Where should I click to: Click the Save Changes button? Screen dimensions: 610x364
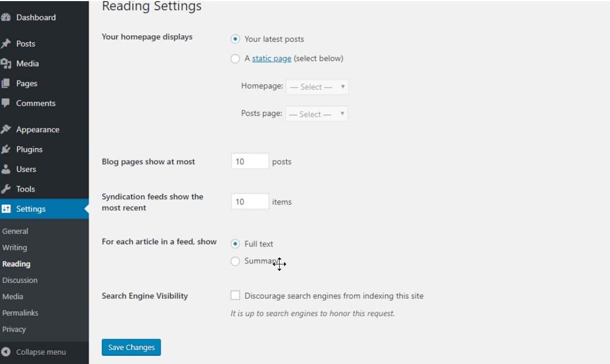click(131, 347)
